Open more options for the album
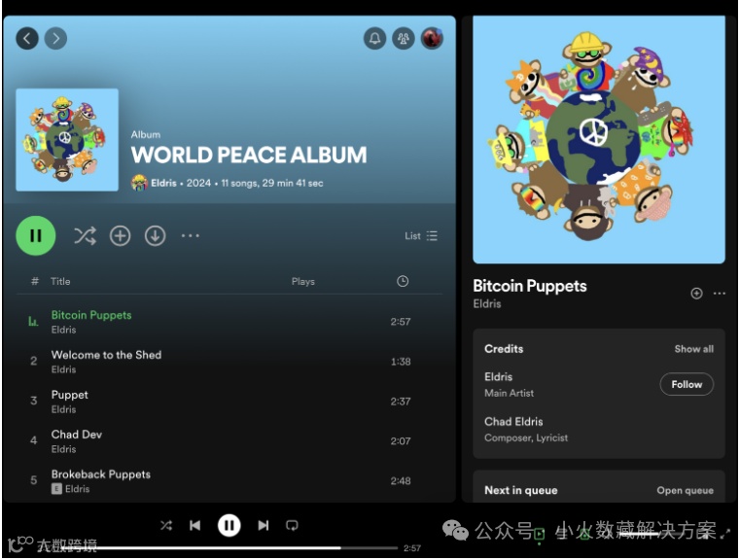Image resolution: width=740 pixels, height=560 pixels. click(191, 235)
